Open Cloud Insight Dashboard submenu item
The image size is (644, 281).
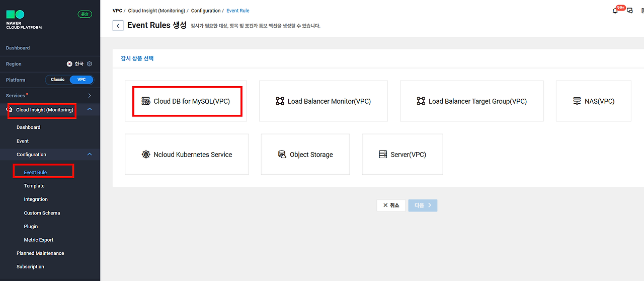[28, 127]
